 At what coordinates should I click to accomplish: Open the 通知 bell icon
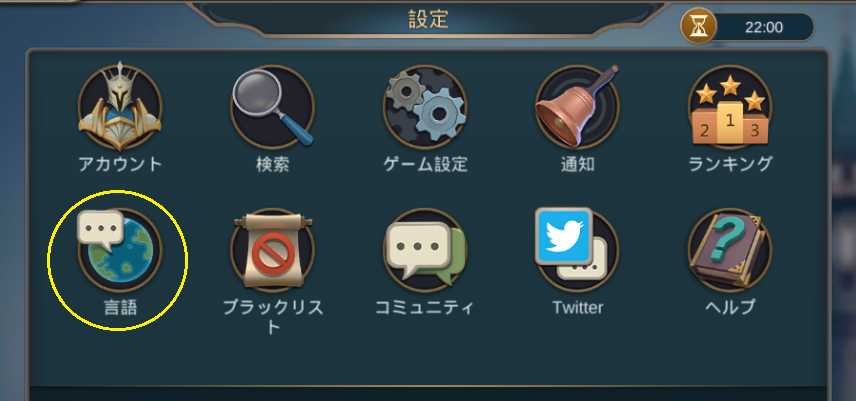coord(578,107)
